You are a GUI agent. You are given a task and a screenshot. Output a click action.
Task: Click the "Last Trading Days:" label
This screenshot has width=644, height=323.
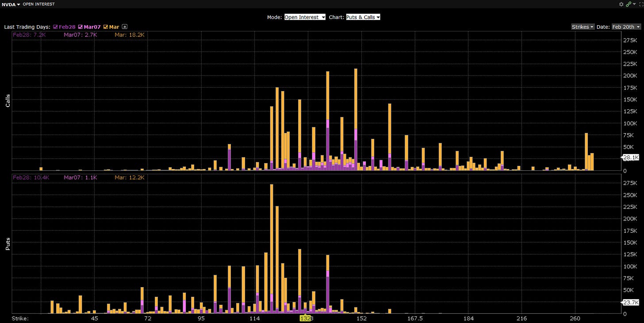(x=27, y=27)
